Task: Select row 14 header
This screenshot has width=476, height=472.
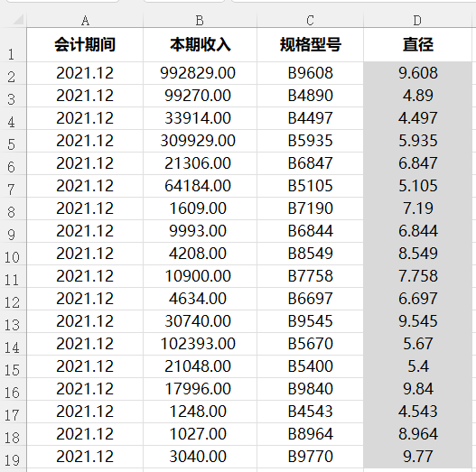Action: click(12, 344)
